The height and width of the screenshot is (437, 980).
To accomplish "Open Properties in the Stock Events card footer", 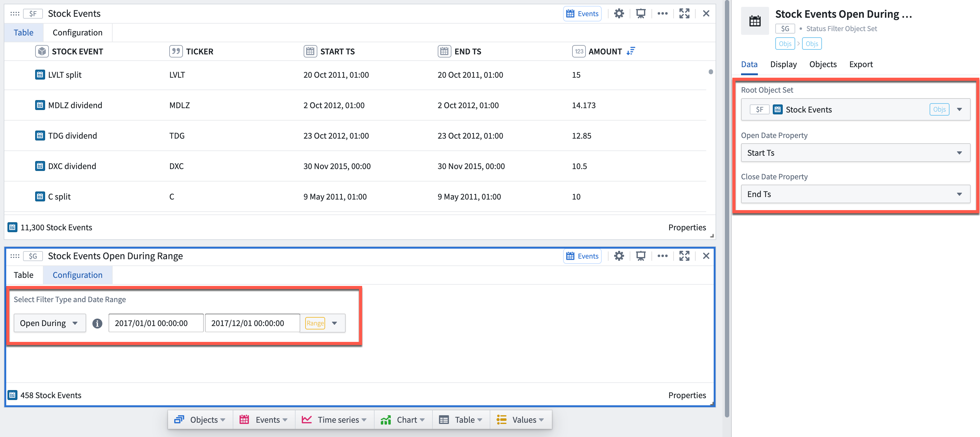I will [x=687, y=228].
